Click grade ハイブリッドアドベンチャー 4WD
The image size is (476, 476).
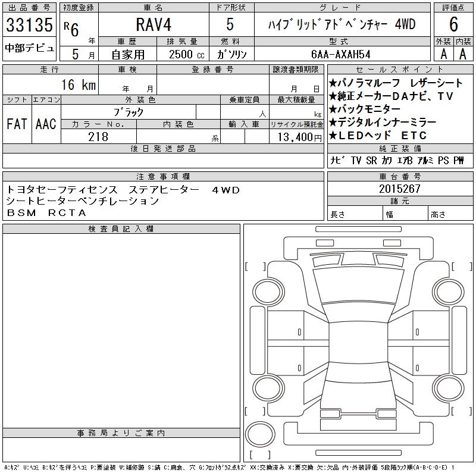[x=342, y=24]
